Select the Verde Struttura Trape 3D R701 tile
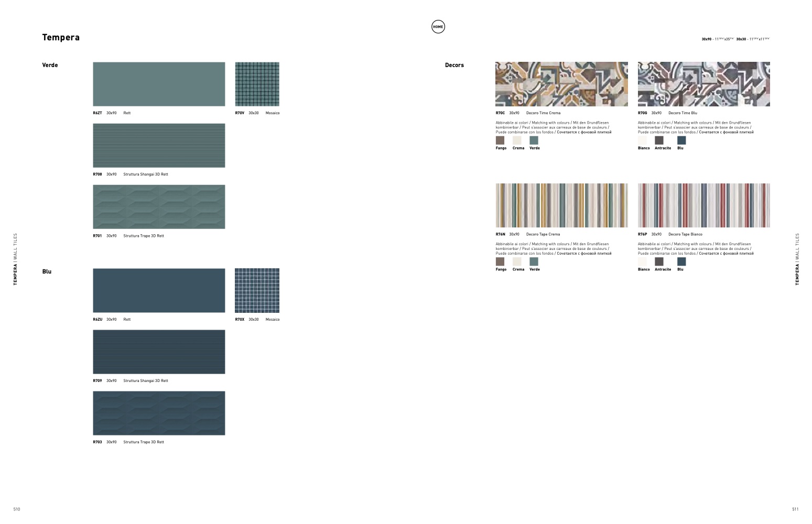 pos(159,206)
